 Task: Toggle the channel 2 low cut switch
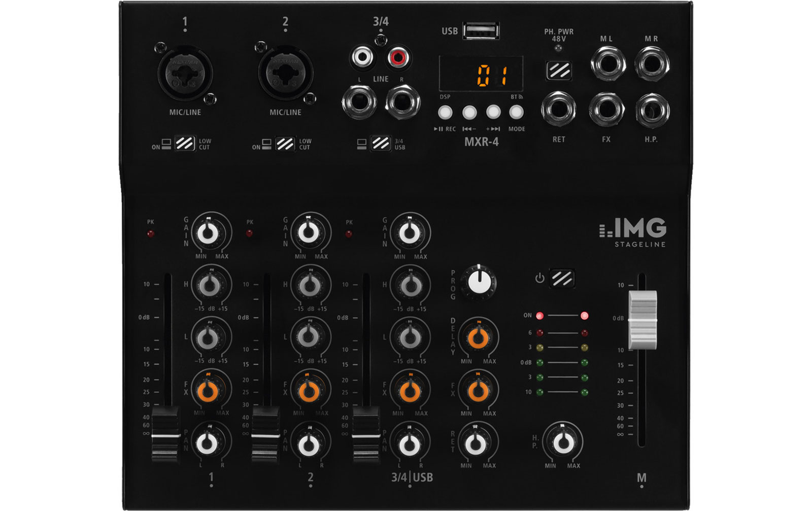coord(285,144)
